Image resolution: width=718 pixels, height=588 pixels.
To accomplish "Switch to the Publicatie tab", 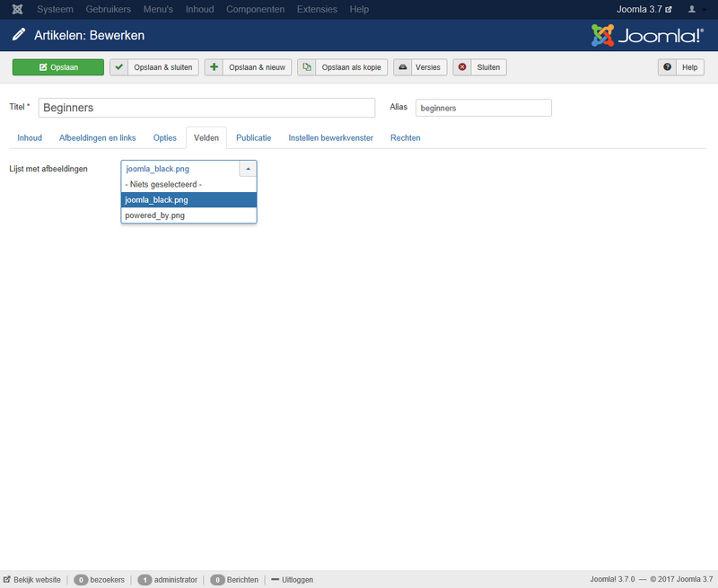I will click(x=253, y=138).
